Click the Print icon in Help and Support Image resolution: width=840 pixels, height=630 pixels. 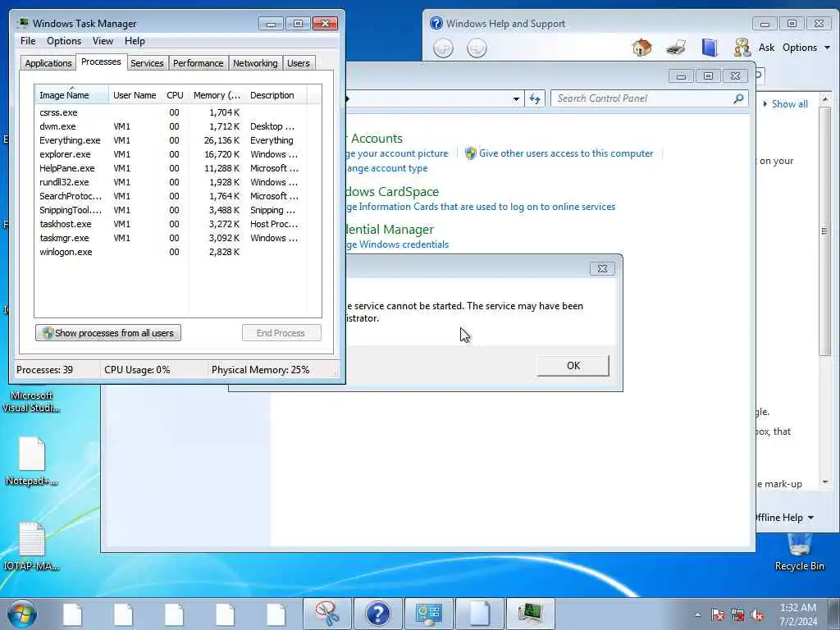coord(676,48)
